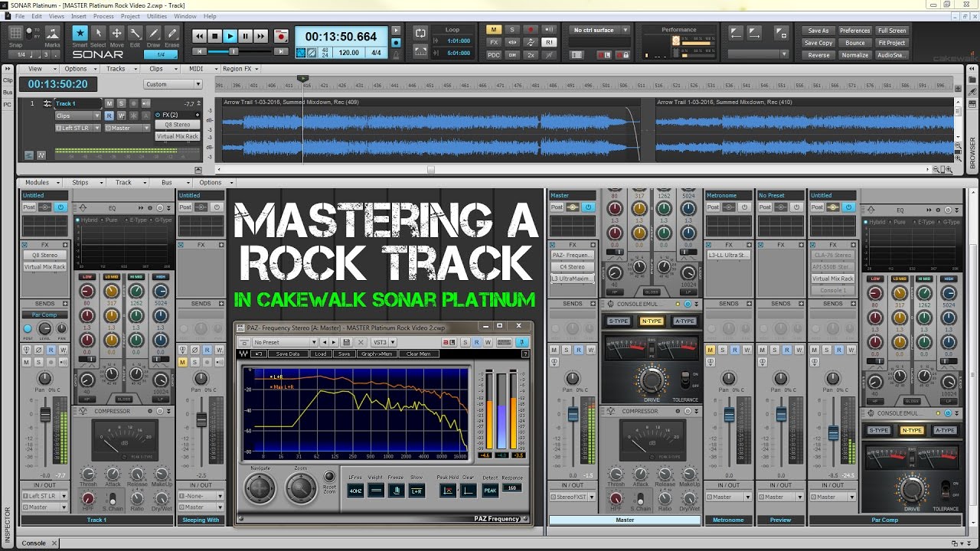Image resolution: width=980 pixels, height=551 pixels.
Task: Click the Normalize button
Action: pos(855,55)
